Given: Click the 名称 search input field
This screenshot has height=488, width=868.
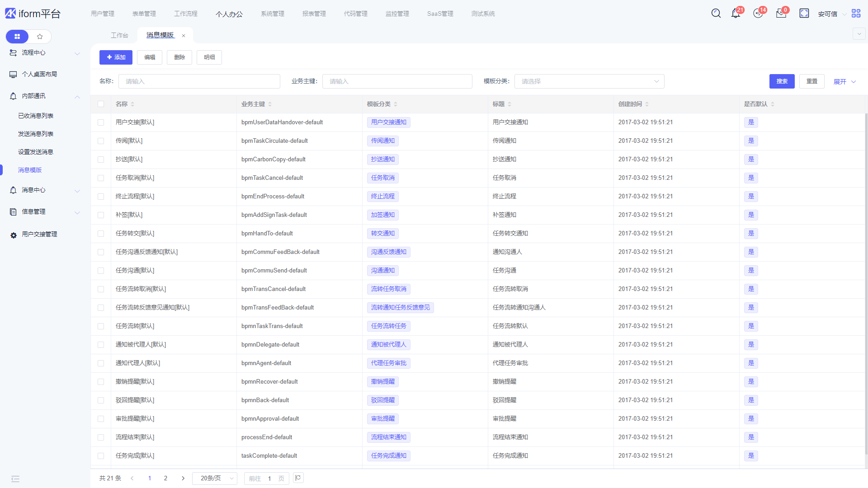Looking at the screenshot, I should pyautogui.click(x=199, y=81).
